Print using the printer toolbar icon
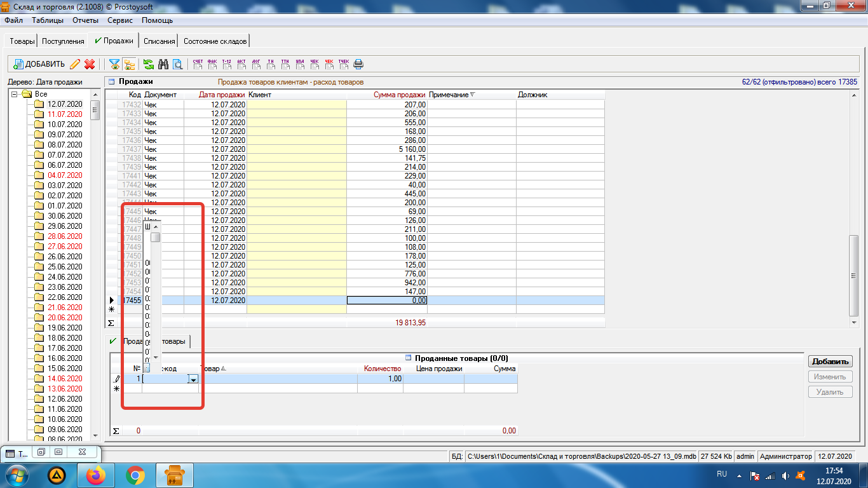Screen dimensions: 868x488 pos(358,64)
